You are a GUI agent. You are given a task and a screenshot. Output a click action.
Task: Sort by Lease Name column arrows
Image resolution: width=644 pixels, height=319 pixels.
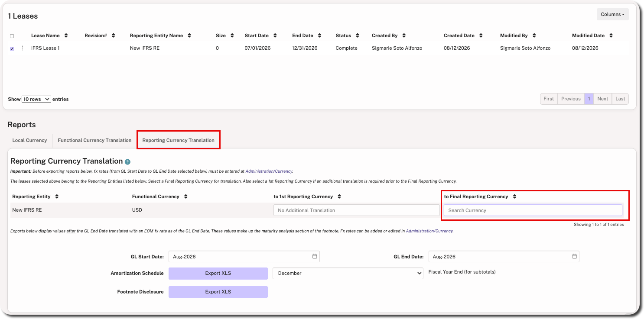[x=66, y=35]
